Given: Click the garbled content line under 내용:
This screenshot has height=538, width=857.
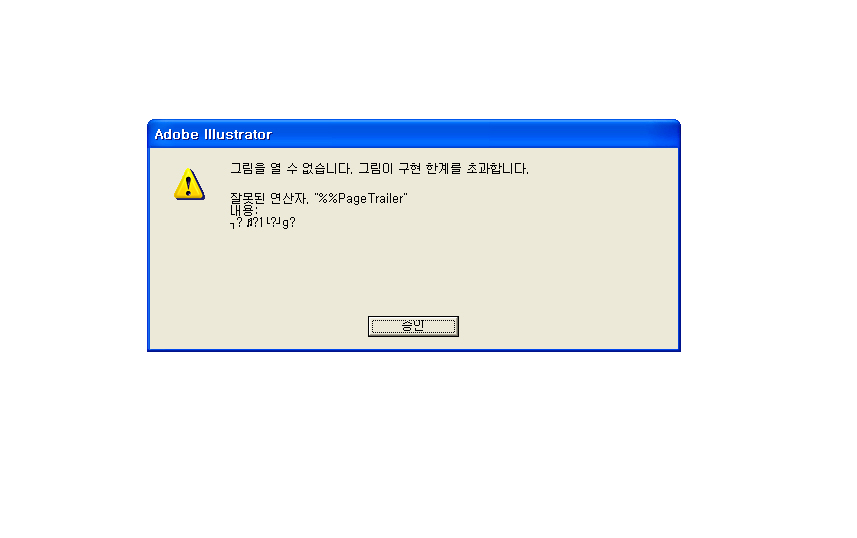Looking at the screenshot, I should point(263,223).
